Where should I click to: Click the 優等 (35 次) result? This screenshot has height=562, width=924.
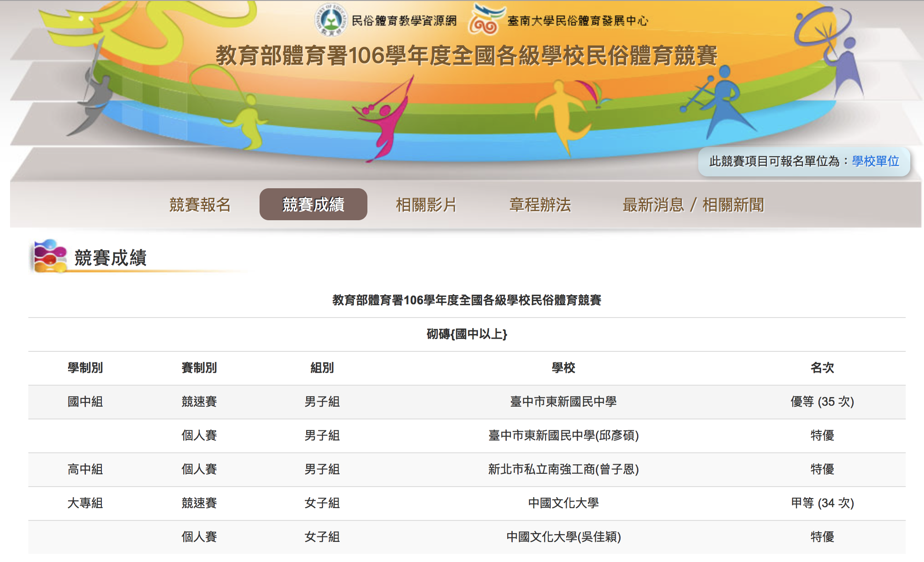[x=822, y=402]
